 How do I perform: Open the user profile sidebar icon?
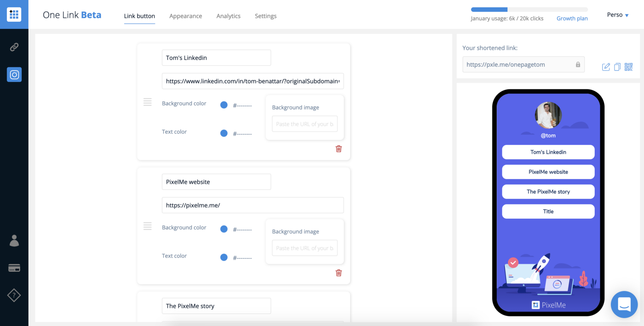14,240
